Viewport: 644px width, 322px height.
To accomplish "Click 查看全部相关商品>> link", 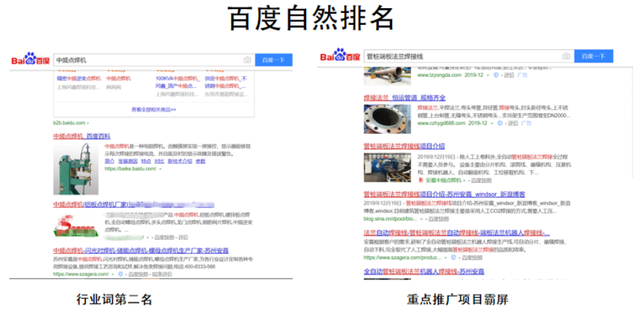I will [154, 110].
